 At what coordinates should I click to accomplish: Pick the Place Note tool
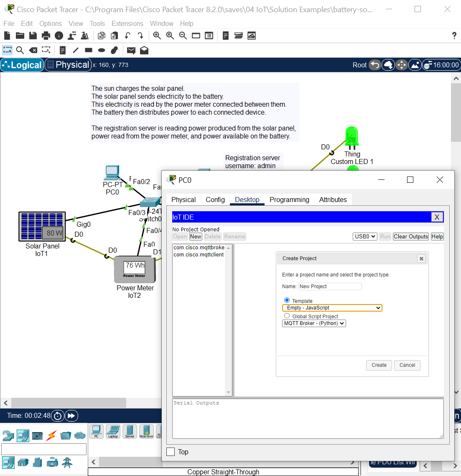coord(62,50)
